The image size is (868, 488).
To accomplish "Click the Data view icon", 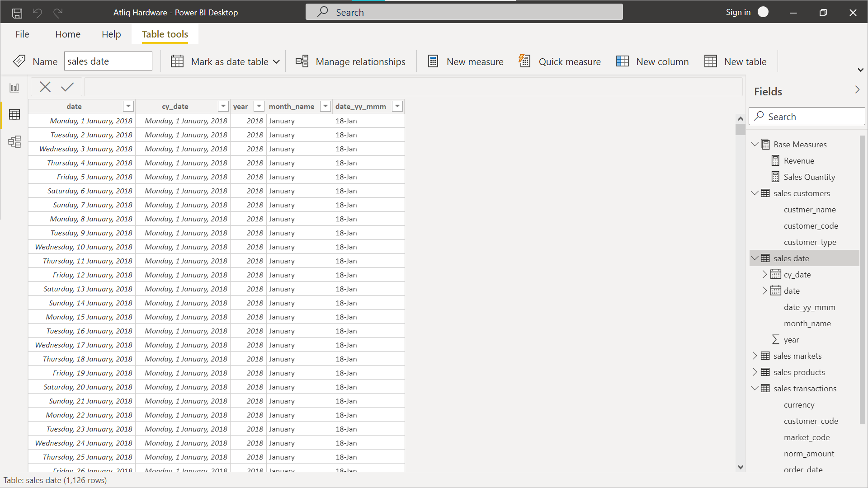I will 14,115.
